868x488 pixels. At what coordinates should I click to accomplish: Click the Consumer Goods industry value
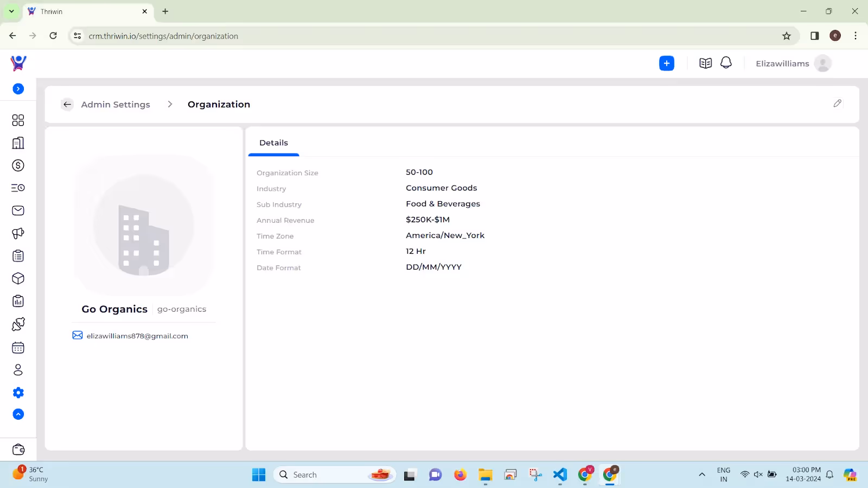[x=442, y=188]
